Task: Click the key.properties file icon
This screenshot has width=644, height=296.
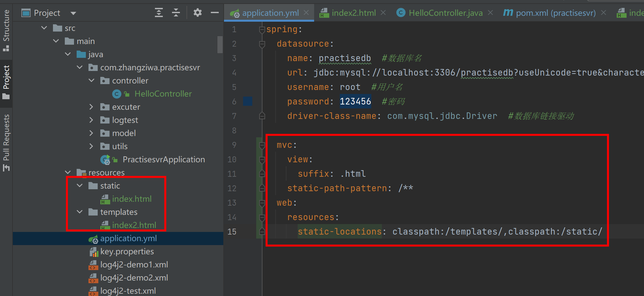Action: [94, 252]
